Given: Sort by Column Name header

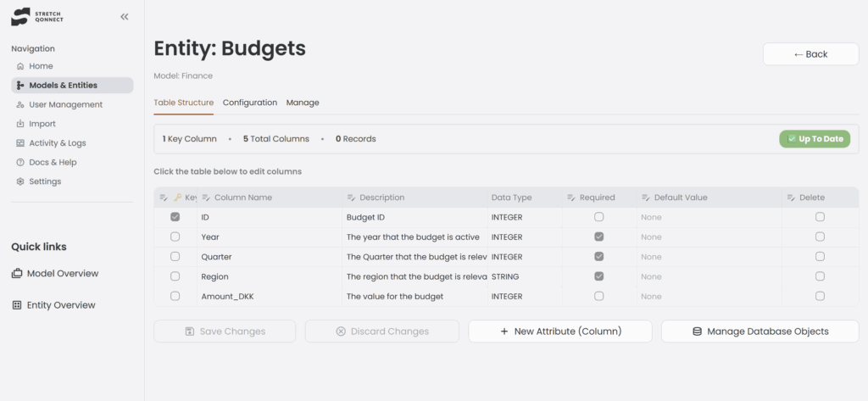Looking at the screenshot, I should point(242,198).
